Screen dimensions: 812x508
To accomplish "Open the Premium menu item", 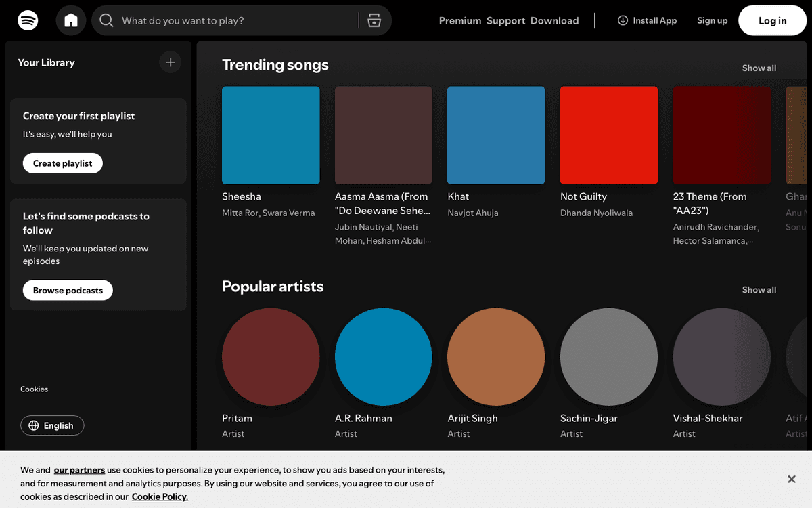I will coord(459,20).
